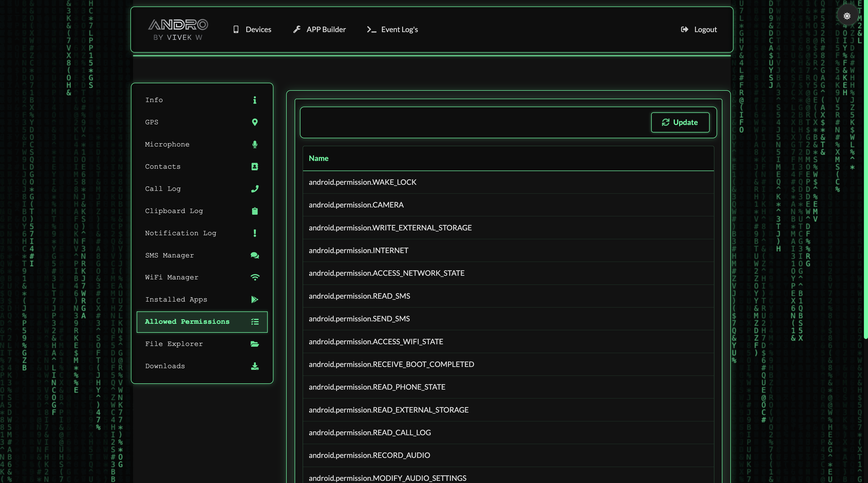Select the GPS location icon in sidebar
Viewport: 868px width, 483px height.
pos(255,122)
